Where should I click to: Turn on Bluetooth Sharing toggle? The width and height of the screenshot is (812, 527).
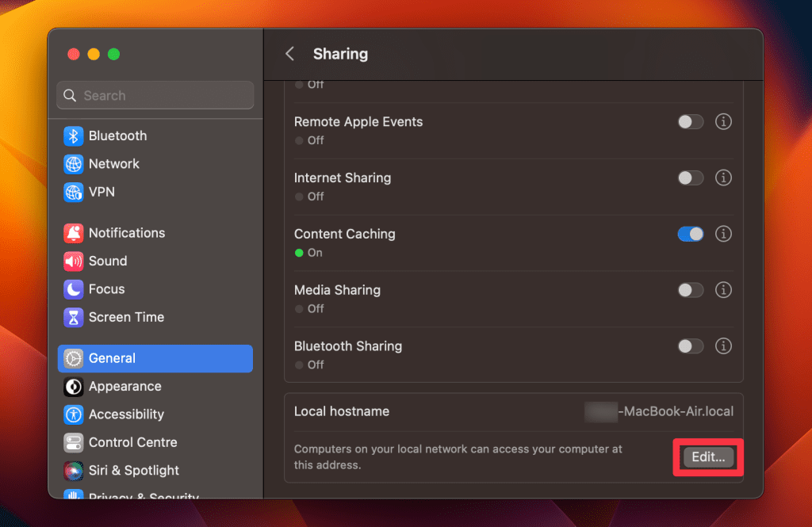(690, 346)
